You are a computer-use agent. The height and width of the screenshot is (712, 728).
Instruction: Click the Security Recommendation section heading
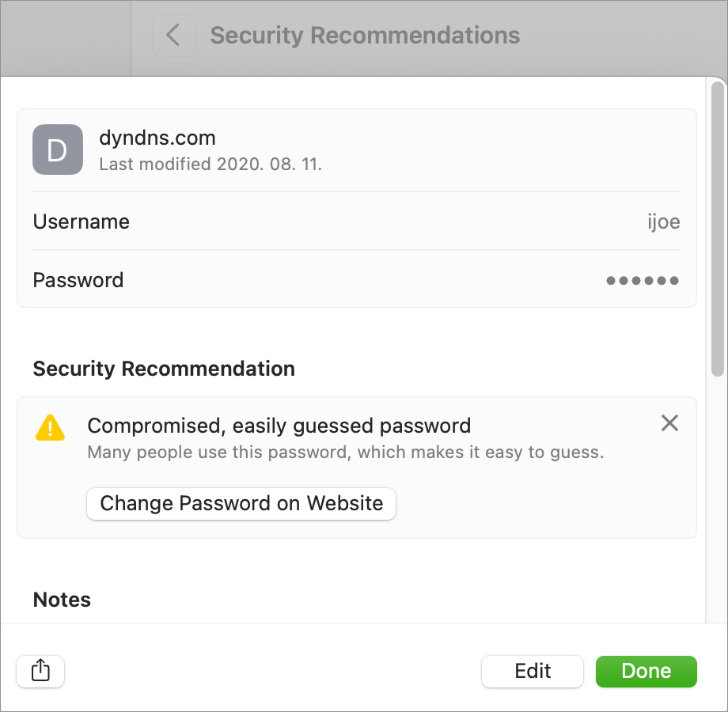click(x=164, y=369)
